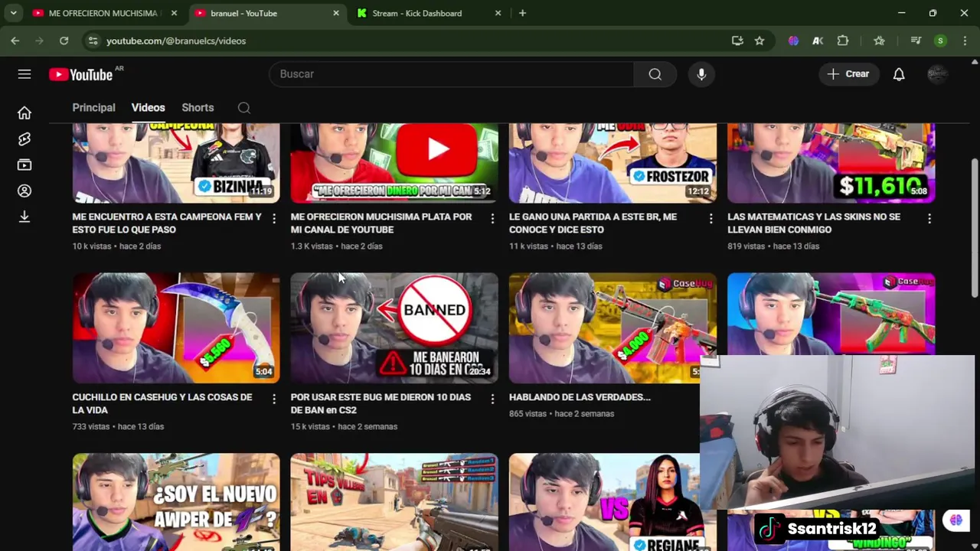
Task: Go to the YouTube logo home link
Action: 81,74
